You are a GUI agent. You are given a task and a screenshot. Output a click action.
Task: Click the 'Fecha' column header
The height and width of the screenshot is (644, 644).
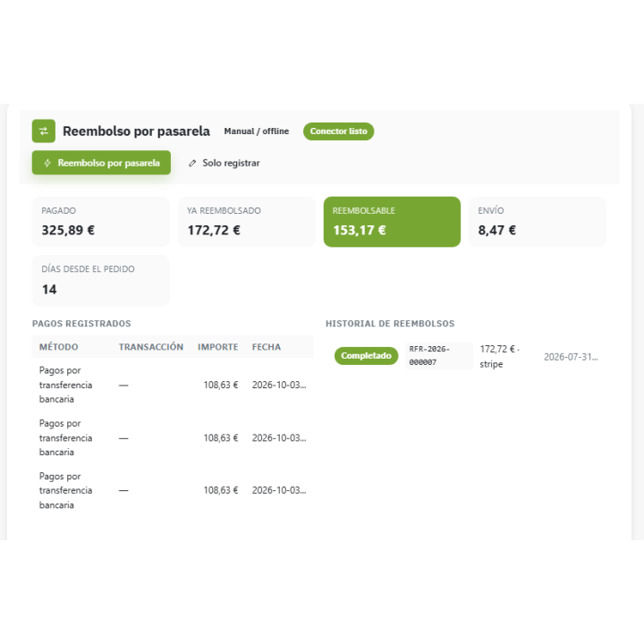click(x=267, y=347)
